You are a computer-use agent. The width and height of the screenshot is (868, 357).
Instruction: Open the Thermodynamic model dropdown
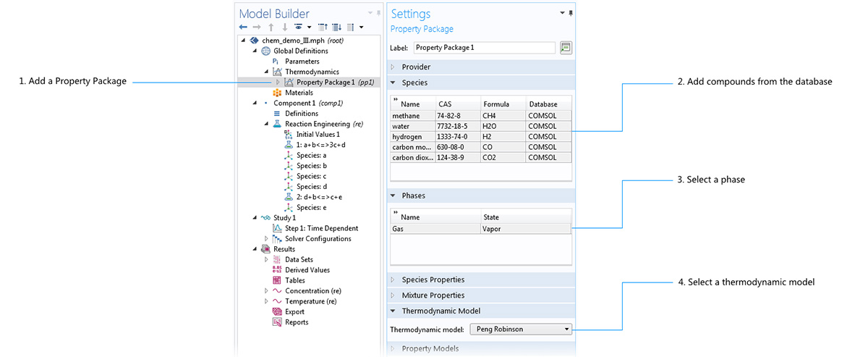tap(521, 329)
